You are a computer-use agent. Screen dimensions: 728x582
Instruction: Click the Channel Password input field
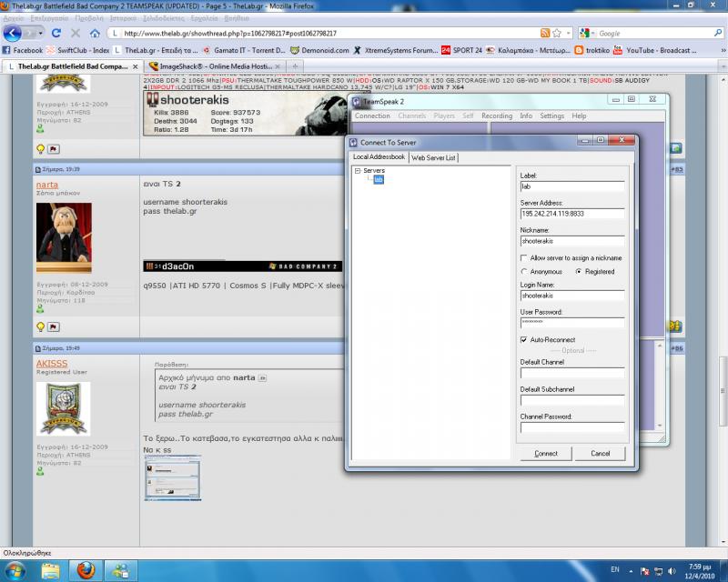click(572, 427)
